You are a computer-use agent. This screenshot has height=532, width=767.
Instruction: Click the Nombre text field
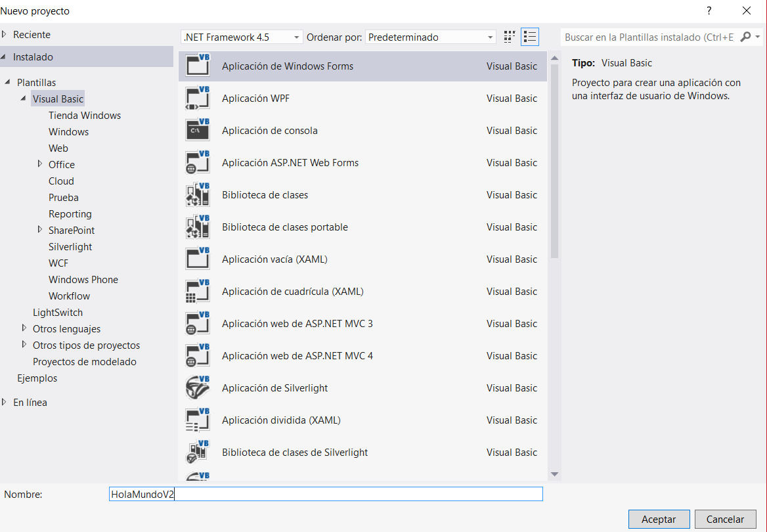point(326,494)
